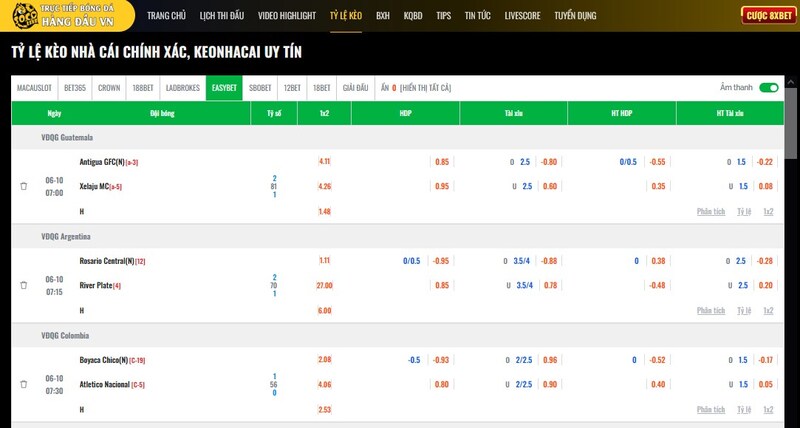Viewport: 800px width, 428px height.
Task: Remove the Rosario Central vs River Plate row
Action: (x=24, y=285)
